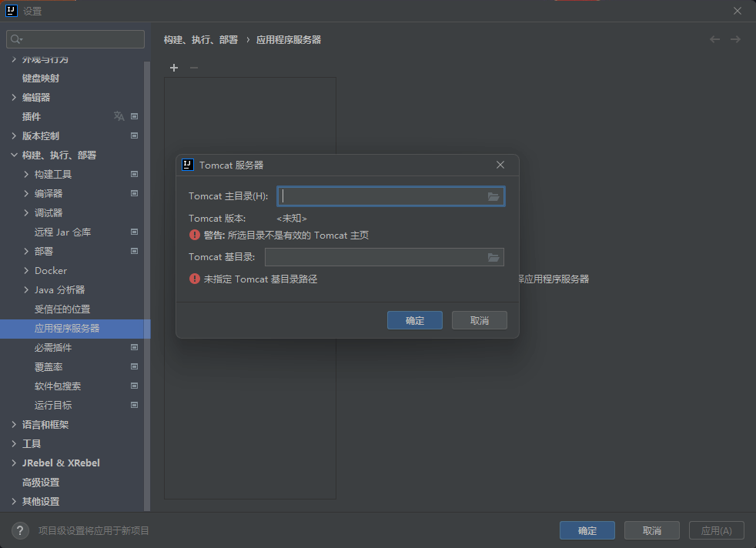Click the error icon beside 未指定 Tomcat 基目录路径
The height and width of the screenshot is (548, 756).
point(194,279)
